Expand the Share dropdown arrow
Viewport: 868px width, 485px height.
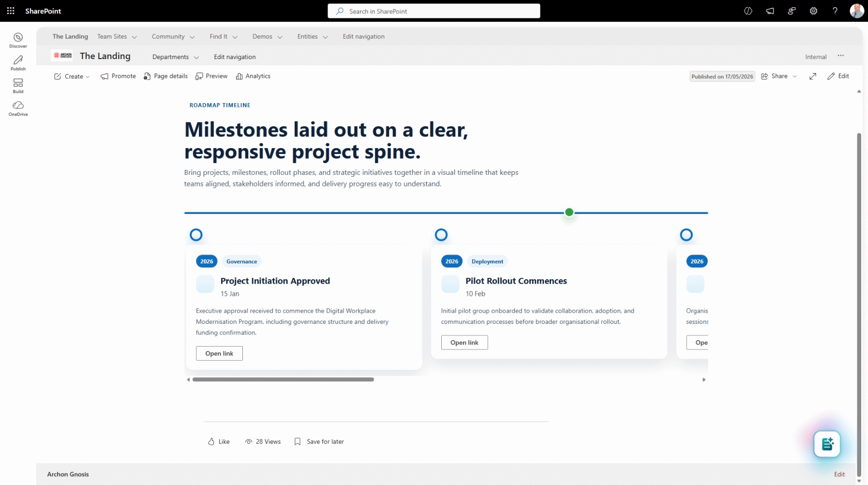click(x=794, y=76)
